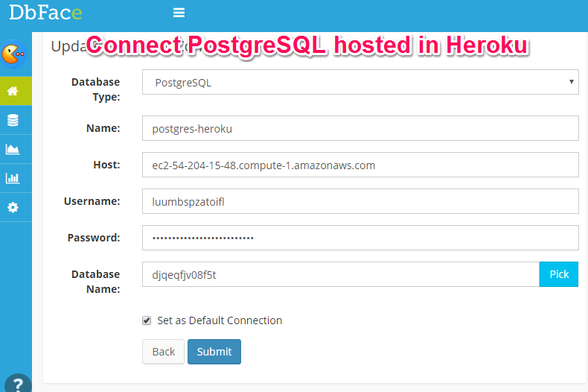Click the Pick database button

[x=559, y=274]
